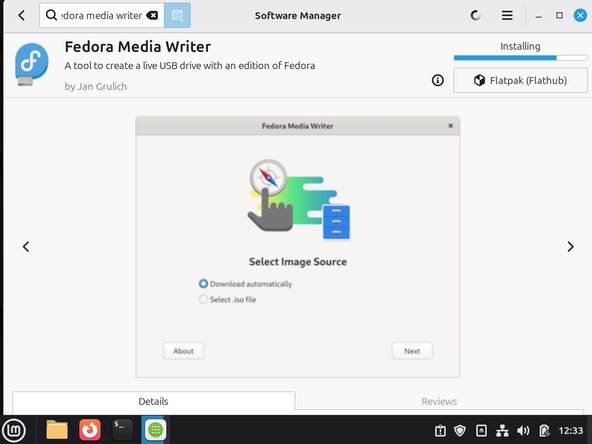Select the 'Select .iso file' radio option
The image size is (592, 444).
(x=228, y=299)
